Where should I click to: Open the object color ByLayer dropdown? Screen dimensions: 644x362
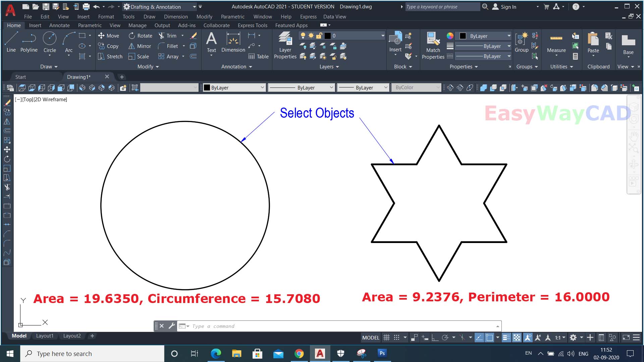click(x=509, y=36)
